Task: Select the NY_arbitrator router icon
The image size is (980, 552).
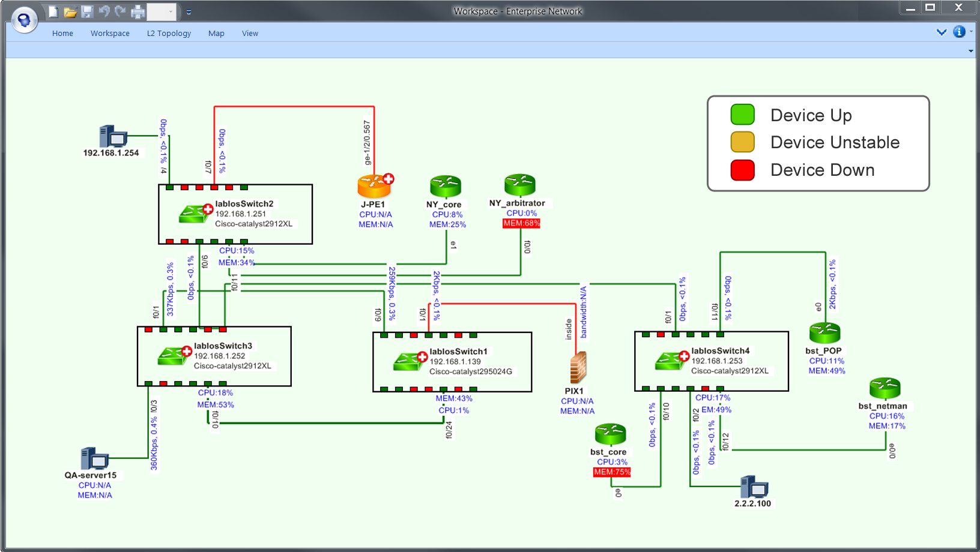Action: [520, 185]
